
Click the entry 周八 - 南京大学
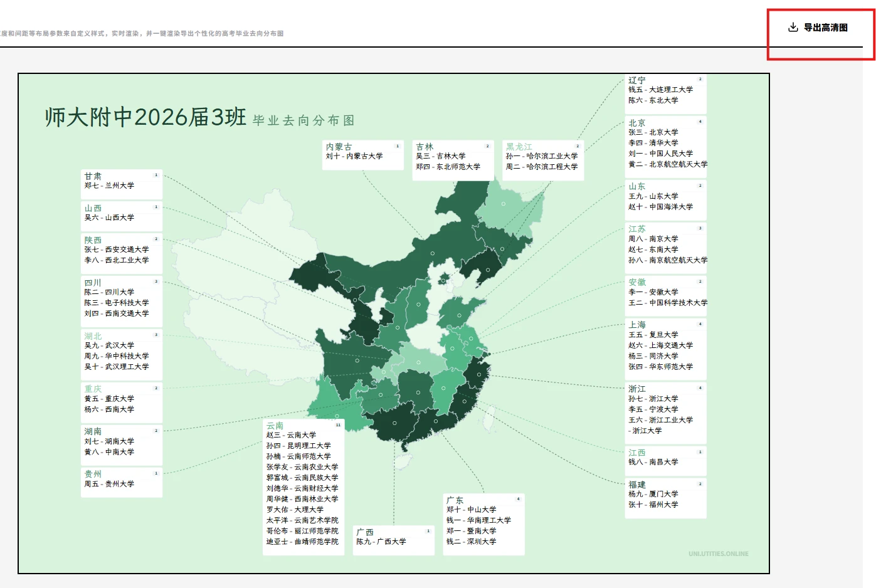[x=653, y=239]
